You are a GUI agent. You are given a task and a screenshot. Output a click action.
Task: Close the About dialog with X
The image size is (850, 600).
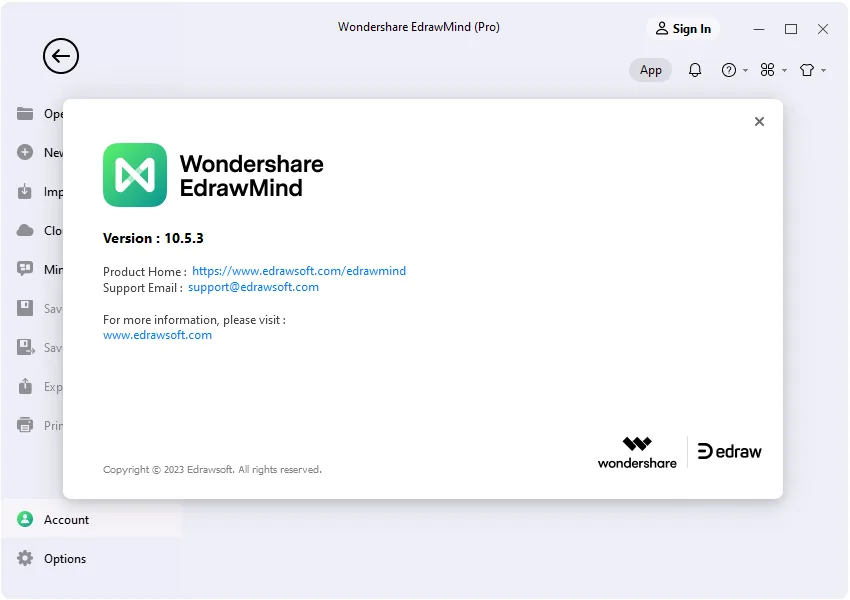click(759, 121)
